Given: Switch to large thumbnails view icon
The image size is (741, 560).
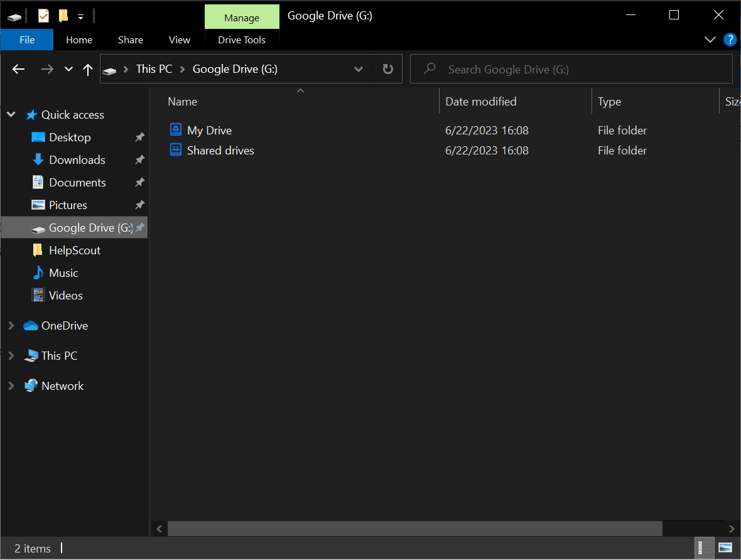Looking at the screenshot, I should (725, 547).
